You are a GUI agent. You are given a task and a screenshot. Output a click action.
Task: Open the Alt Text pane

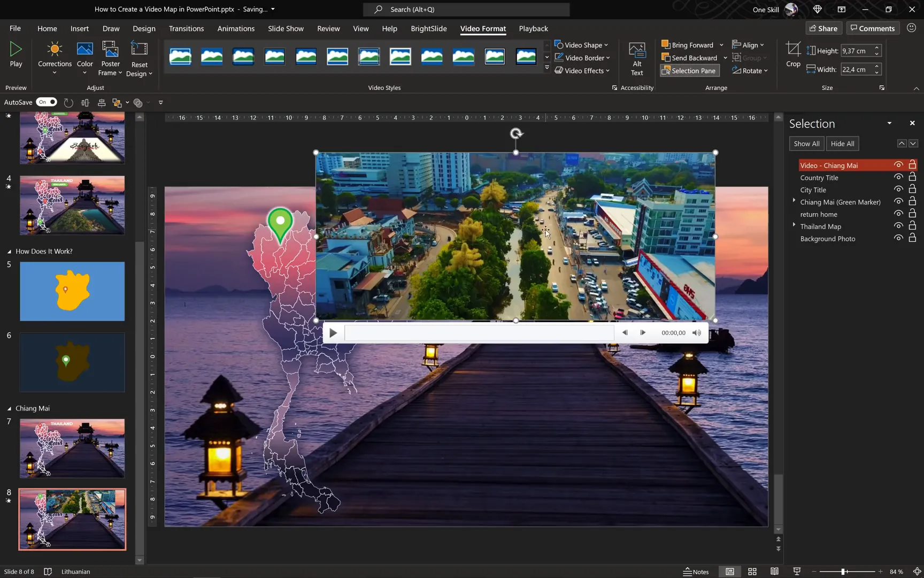pyautogui.click(x=636, y=56)
